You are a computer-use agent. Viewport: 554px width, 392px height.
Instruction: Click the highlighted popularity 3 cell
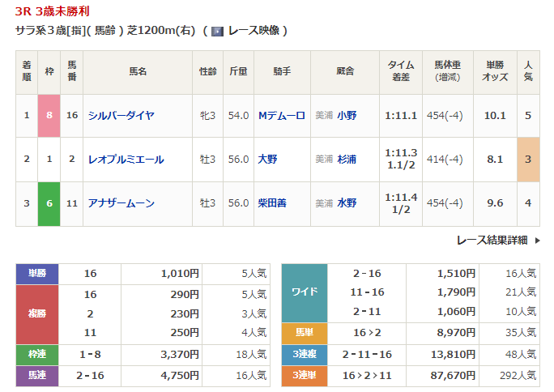[x=528, y=160]
